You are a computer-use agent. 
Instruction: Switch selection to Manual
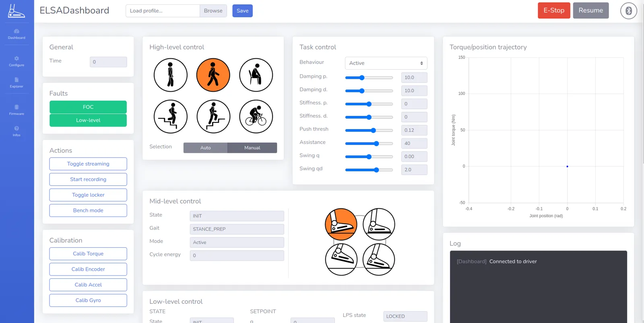point(252,148)
